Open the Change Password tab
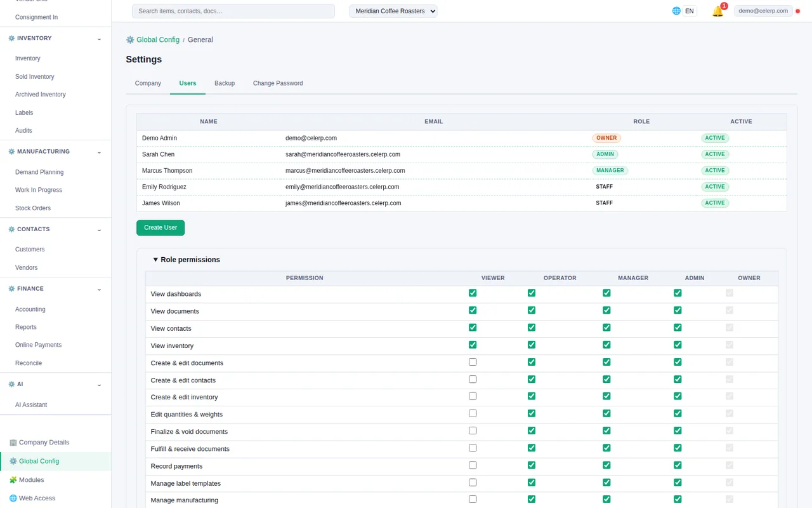Viewport: 812px width, 508px height. pos(278,83)
